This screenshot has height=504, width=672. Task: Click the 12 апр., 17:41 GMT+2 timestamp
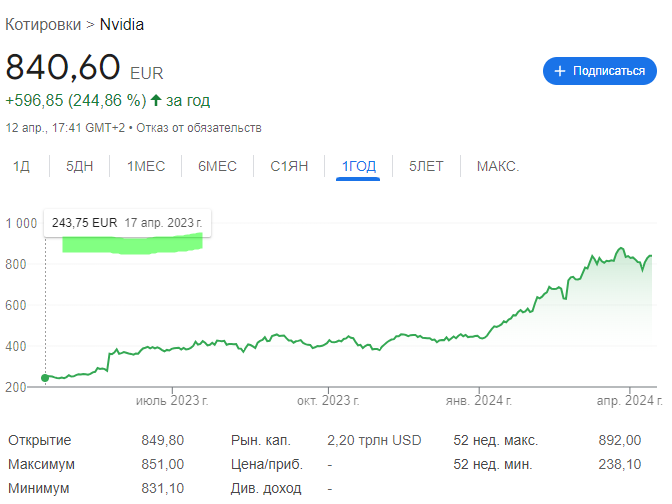[x=65, y=128]
